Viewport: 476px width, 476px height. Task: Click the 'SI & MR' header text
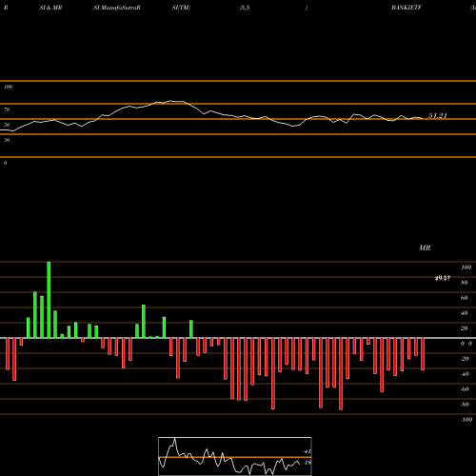(50, 8)
